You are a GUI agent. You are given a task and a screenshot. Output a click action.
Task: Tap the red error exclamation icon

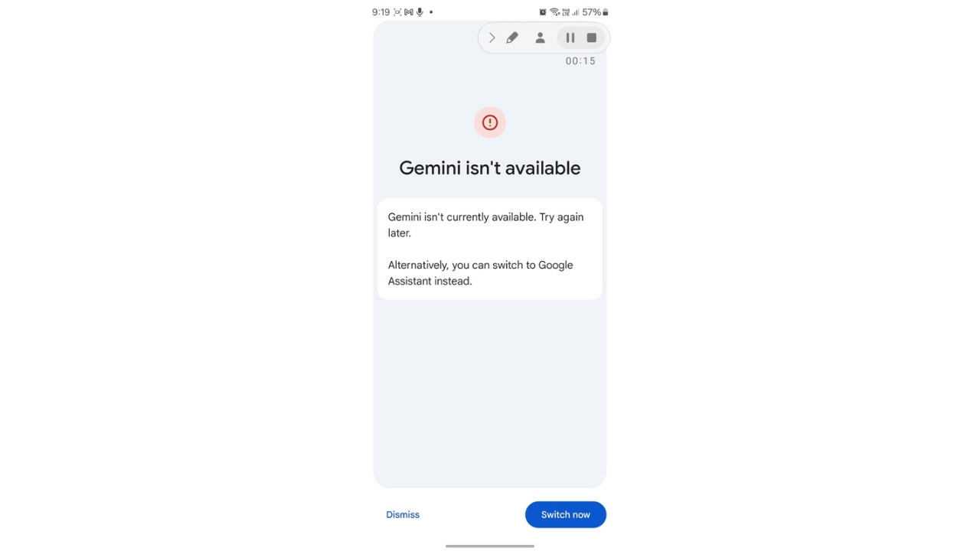(x=490, y=122)
